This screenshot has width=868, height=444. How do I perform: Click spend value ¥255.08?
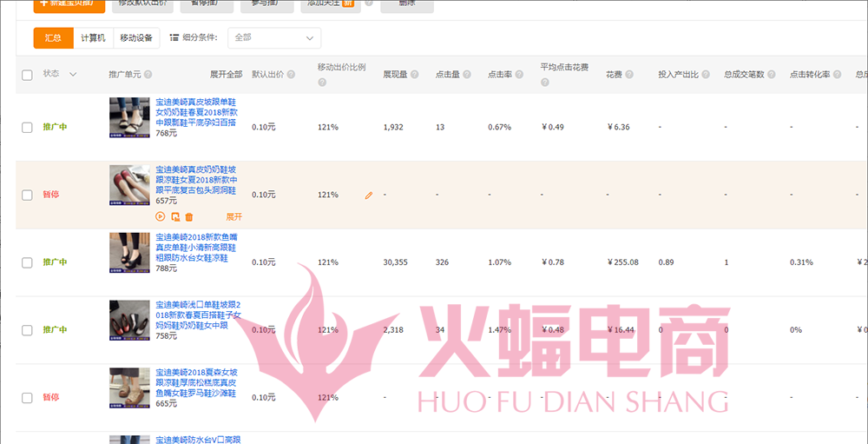(622, 262)
